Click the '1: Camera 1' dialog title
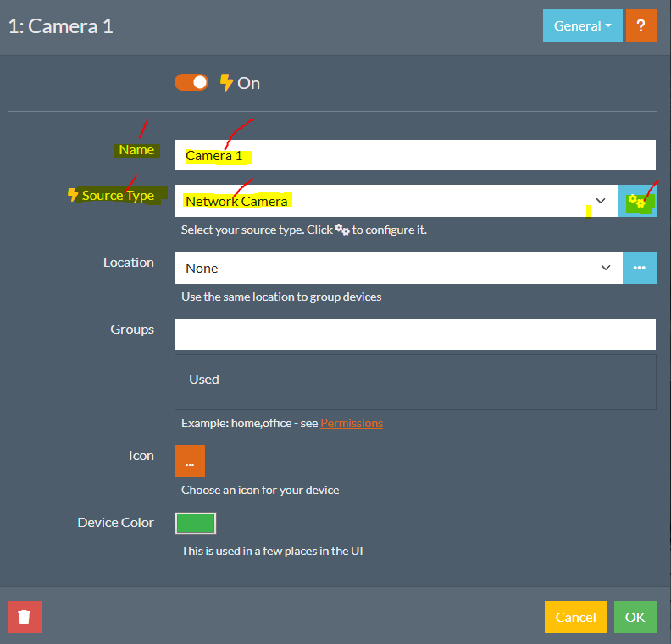Screen dimensions: 671x644 [61, 26]
